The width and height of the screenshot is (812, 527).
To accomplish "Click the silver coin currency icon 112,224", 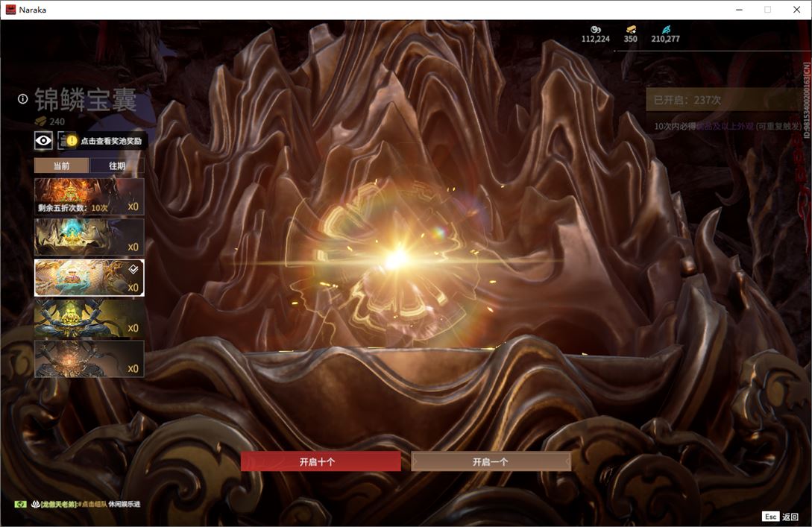I will (x=596, y=30).
